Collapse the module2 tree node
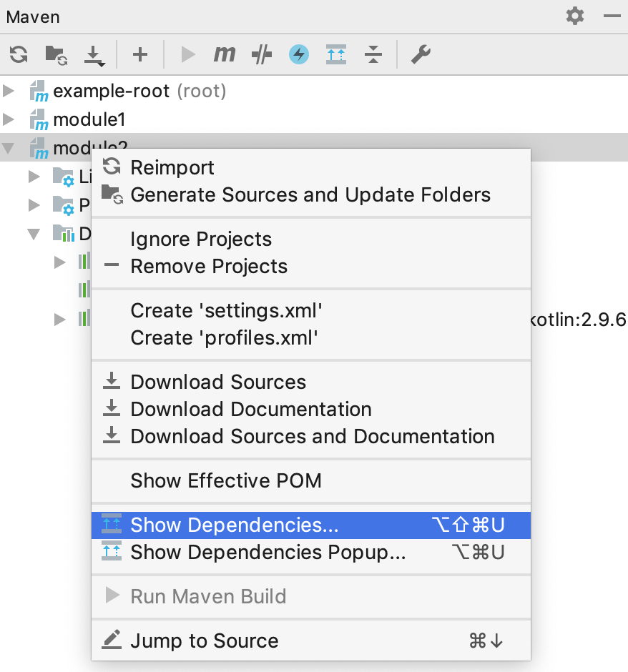This screenshot has width=628, height=672. tap(8, 148)
